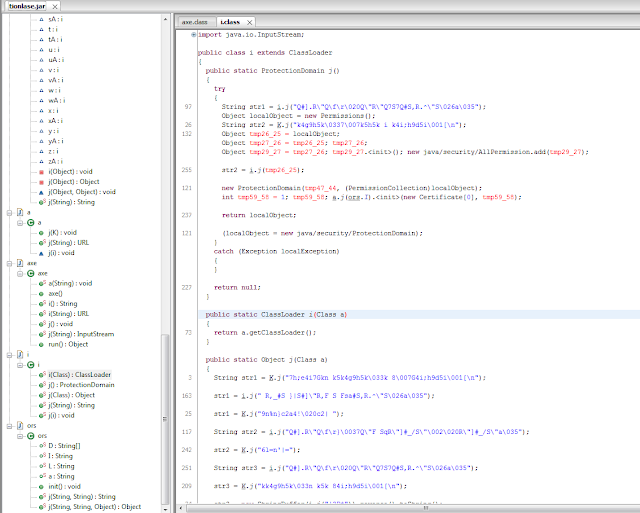Click the green class icon of 'axe'
Image resolution: width=640 pixels, height=513 pixels.
tap(31, 273)
